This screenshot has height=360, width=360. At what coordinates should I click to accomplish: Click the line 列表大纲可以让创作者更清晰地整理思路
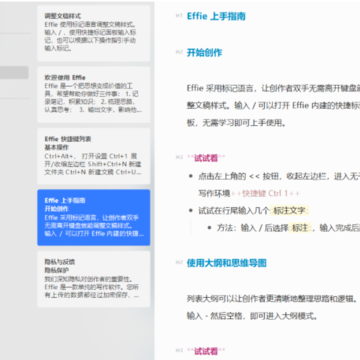pos(272,299)
